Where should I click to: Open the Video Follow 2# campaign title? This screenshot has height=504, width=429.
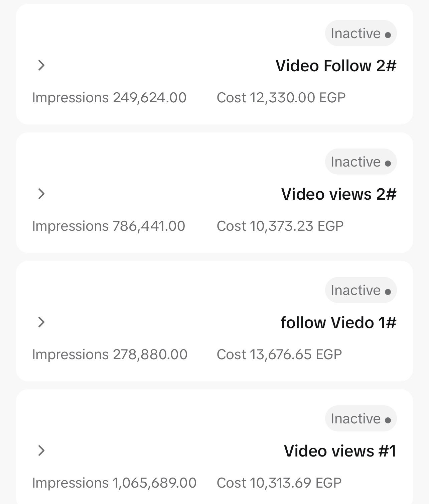tap(336, 66)
